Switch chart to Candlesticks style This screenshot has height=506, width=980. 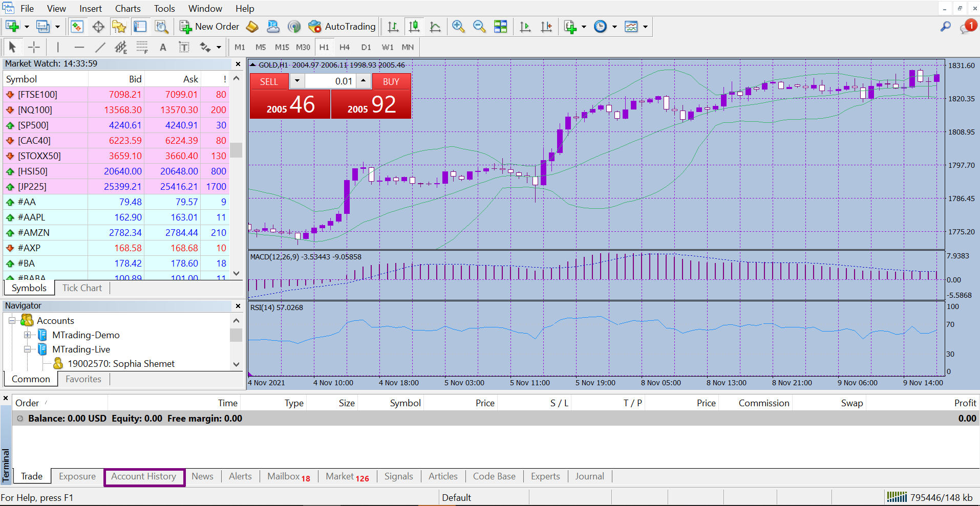click(414, 27)
